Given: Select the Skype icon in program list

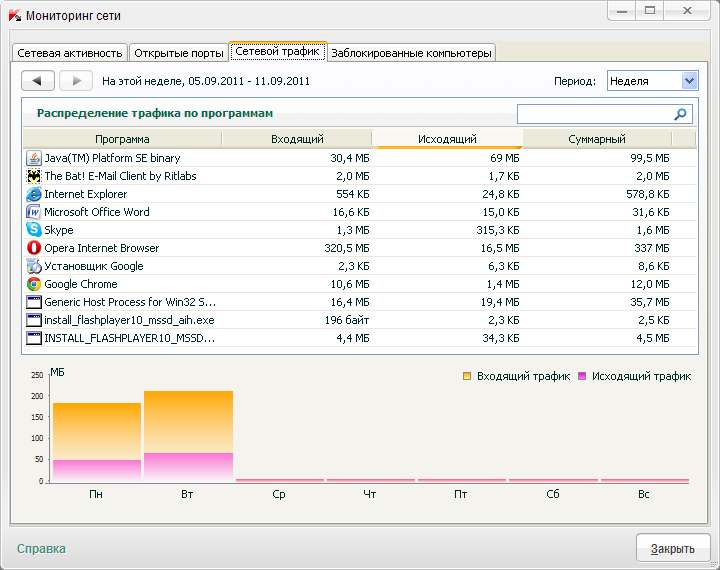Looking at the screenshot, I should (33, 230).
